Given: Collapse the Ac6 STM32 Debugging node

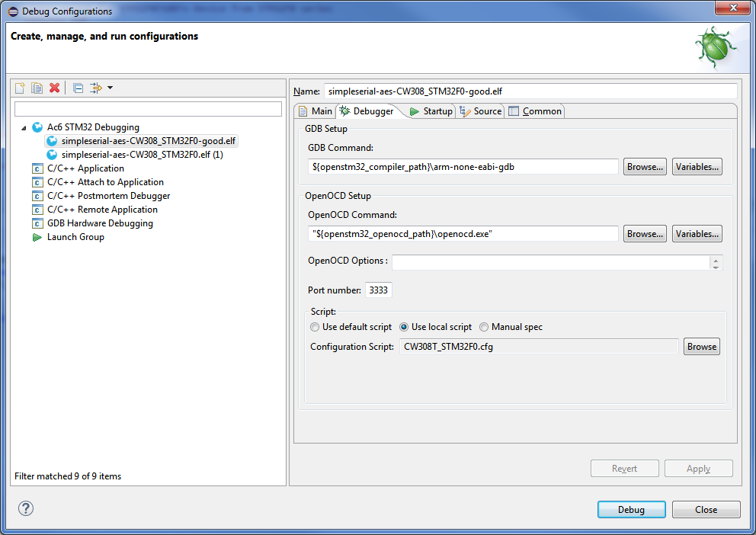Looking at the screenshot, I should [x=24, y=128].
